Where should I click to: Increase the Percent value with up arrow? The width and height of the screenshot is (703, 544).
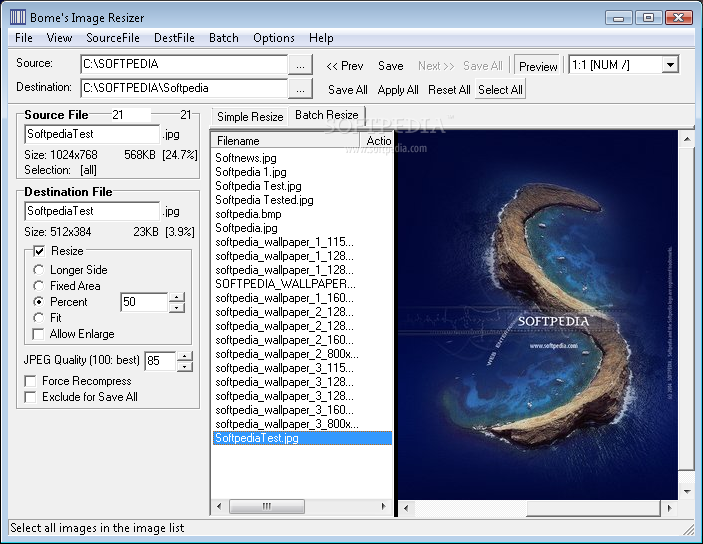[x=177, y=297]
